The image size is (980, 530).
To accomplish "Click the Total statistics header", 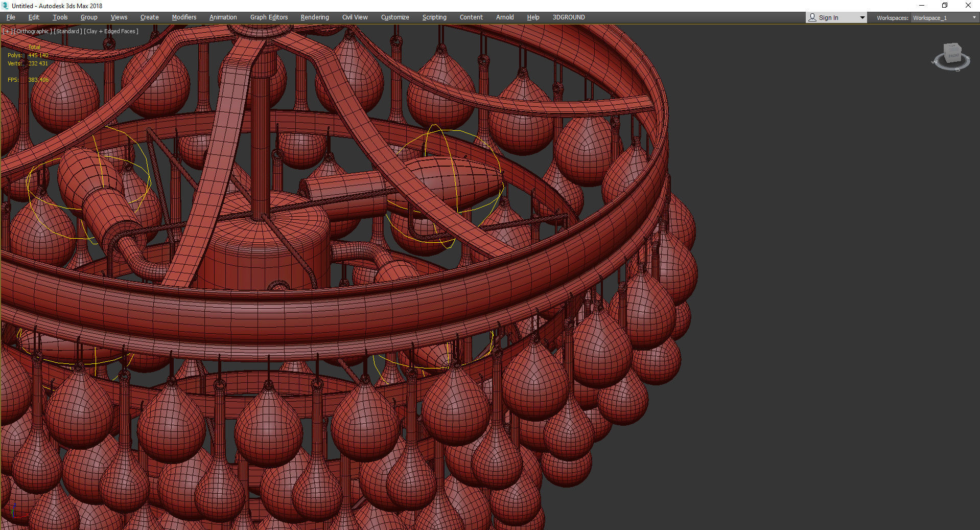I will pos(34,47).
